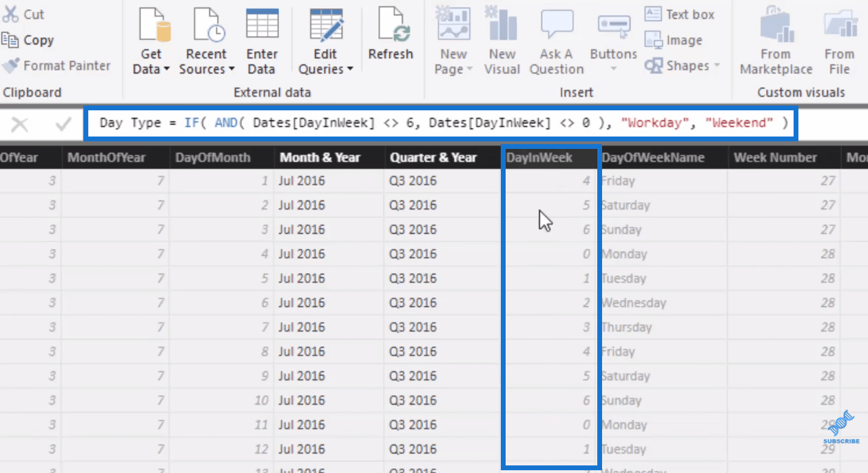Screen dimensions: 868x473
Task: Click the Get Data icon
Action: 155,25
